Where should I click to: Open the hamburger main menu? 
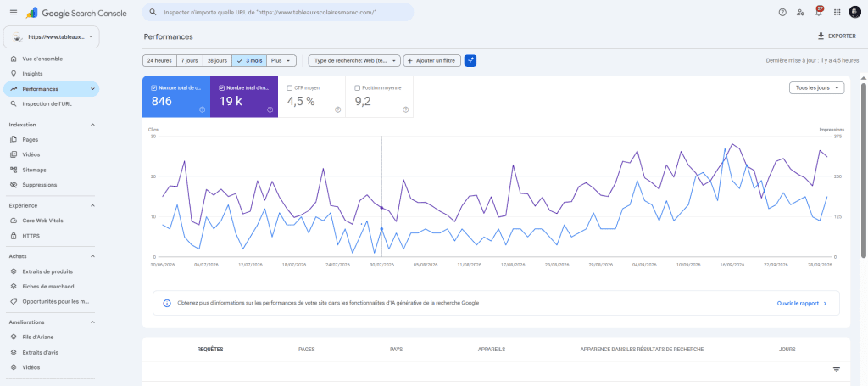pyautogui.click(x=14, y=12)
